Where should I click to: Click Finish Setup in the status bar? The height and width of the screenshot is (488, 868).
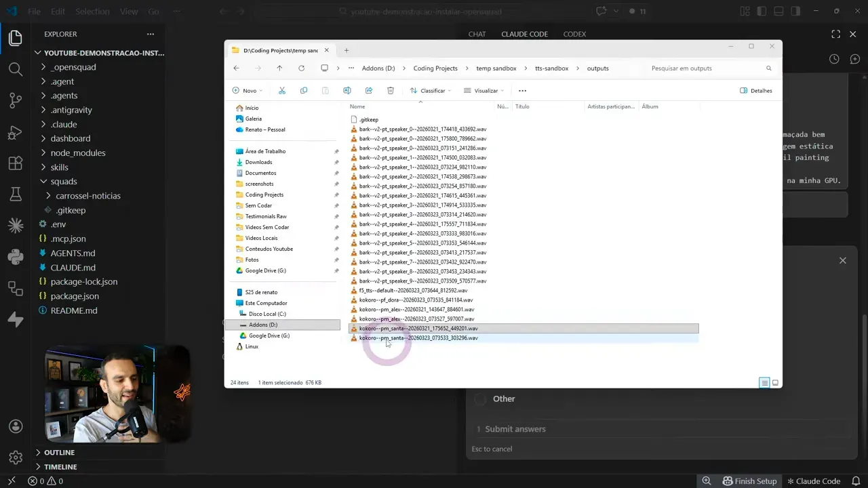(x=750, y=481)
